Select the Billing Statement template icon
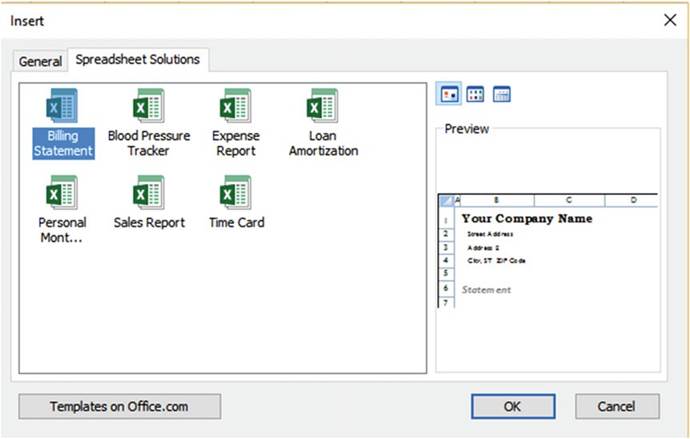 point(62,106)
